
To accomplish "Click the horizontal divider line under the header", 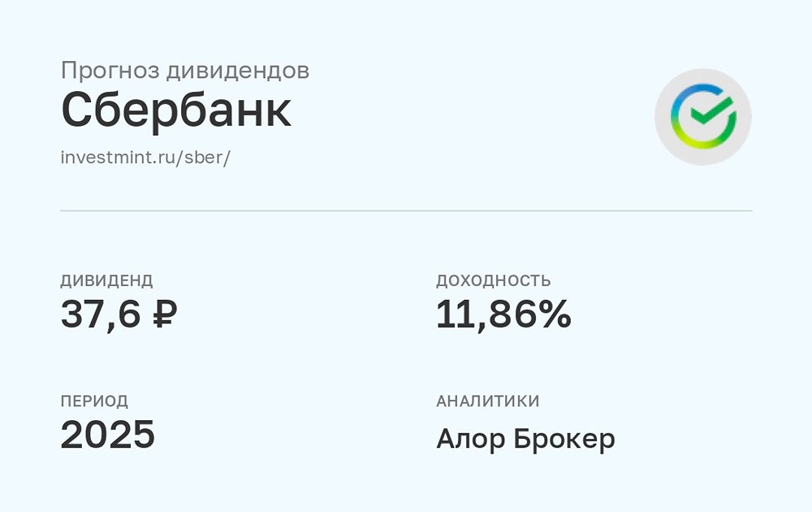I will [x=406, y=210].
